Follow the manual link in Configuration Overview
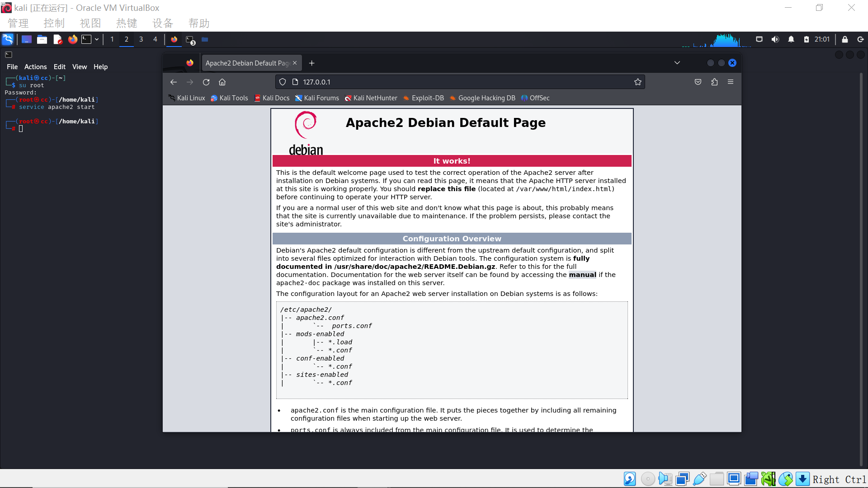868x488 pixels. point(582,275)
